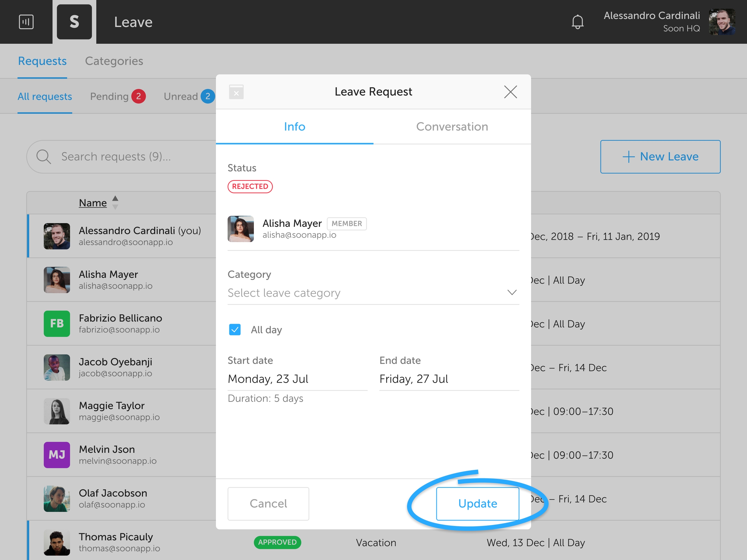Viewport: 747px width, 560px height.
Task: Open the Start date picker field
Action: tap(297, 379)
